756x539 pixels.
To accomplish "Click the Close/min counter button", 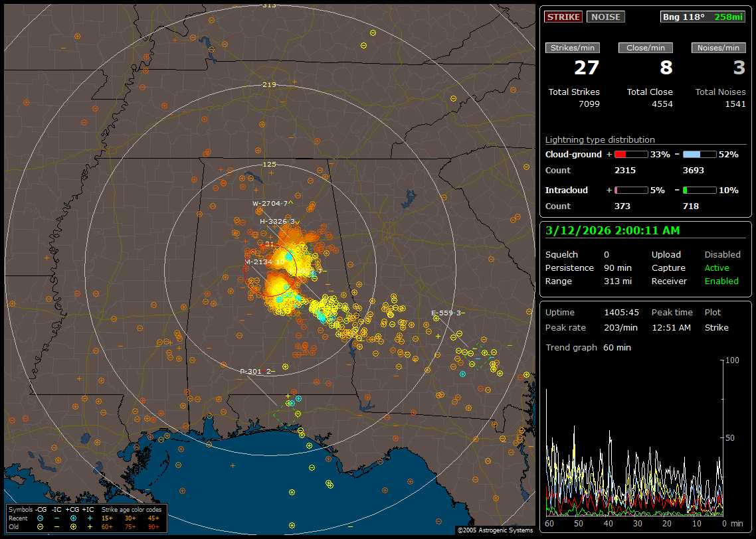I will [x=646, y=48].
